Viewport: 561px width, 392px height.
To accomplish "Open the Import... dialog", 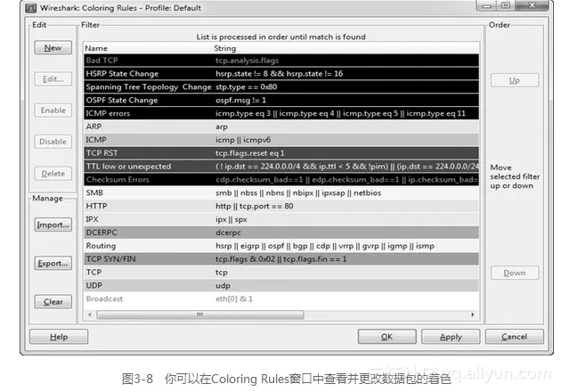I will coord(53,225).
